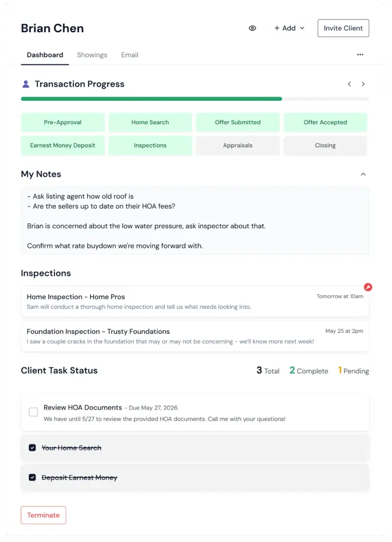Uncheck the Deposit Earnest Money task
This screenshot has height=542, width=392.
coord(32,477)
